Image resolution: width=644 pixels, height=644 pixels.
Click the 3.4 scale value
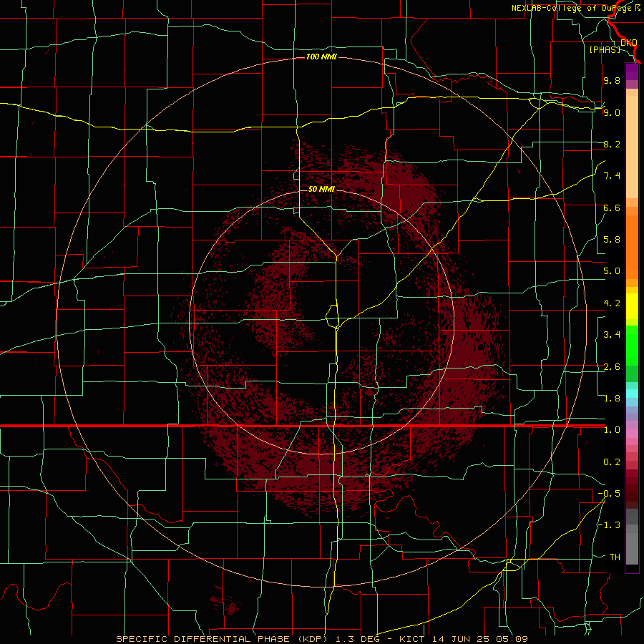pos(612,335)
